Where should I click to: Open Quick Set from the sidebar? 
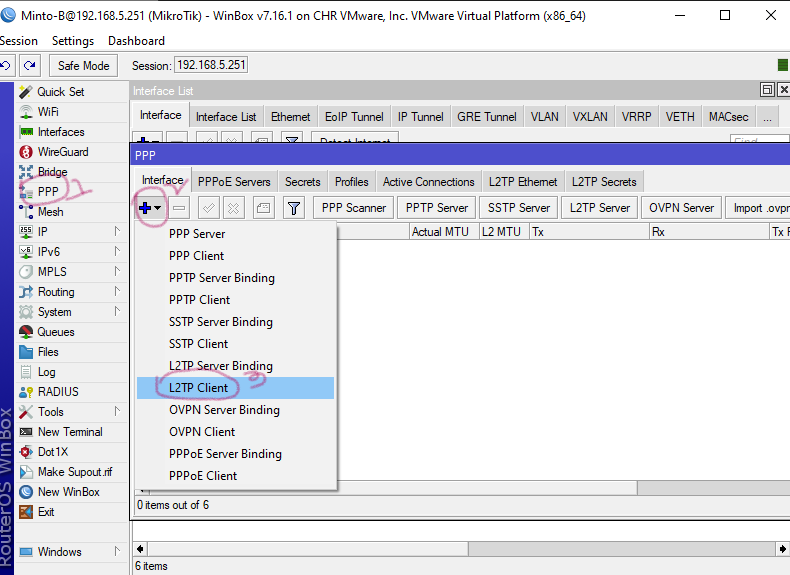tap(72, 92)
